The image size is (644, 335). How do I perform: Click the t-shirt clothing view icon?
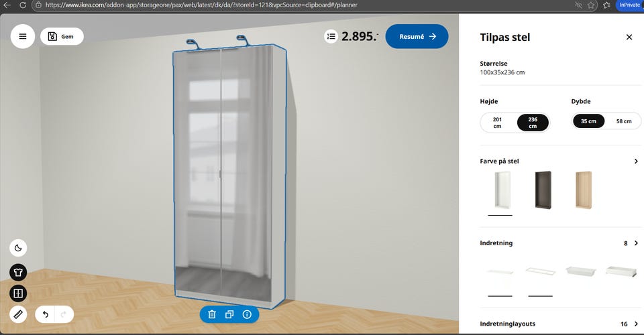click(18, 272)
